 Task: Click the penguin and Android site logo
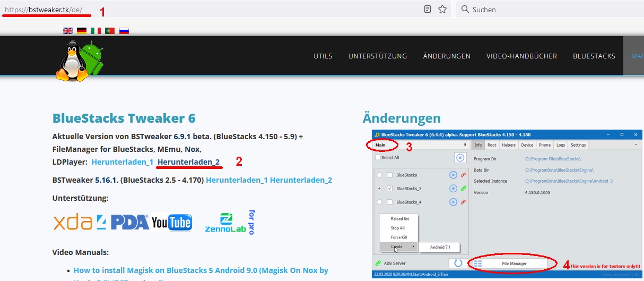80,61
